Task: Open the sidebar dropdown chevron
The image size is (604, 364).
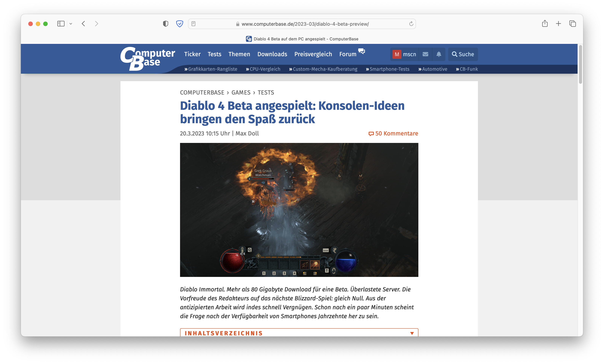Action: click(71, 24)
